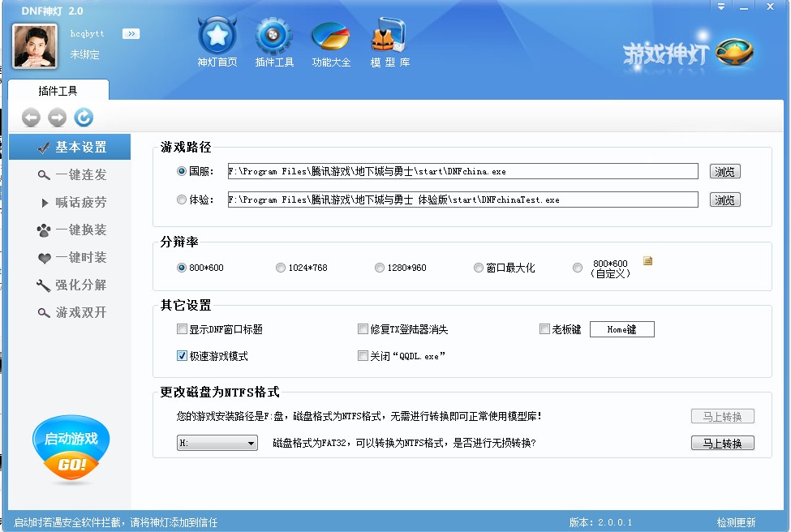791x532 pixels.
Task: Click 马上转换 button for H: drive
Action: (722, 444)
